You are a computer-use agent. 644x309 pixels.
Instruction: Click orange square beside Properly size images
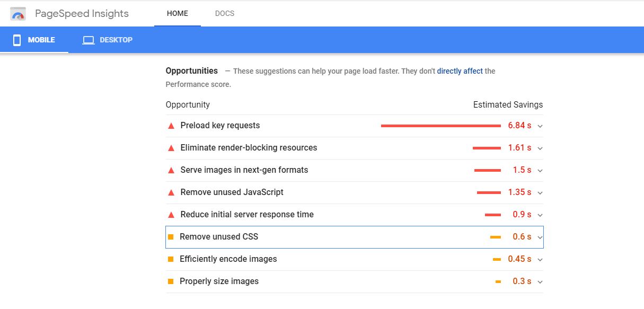tap(171, 281)
